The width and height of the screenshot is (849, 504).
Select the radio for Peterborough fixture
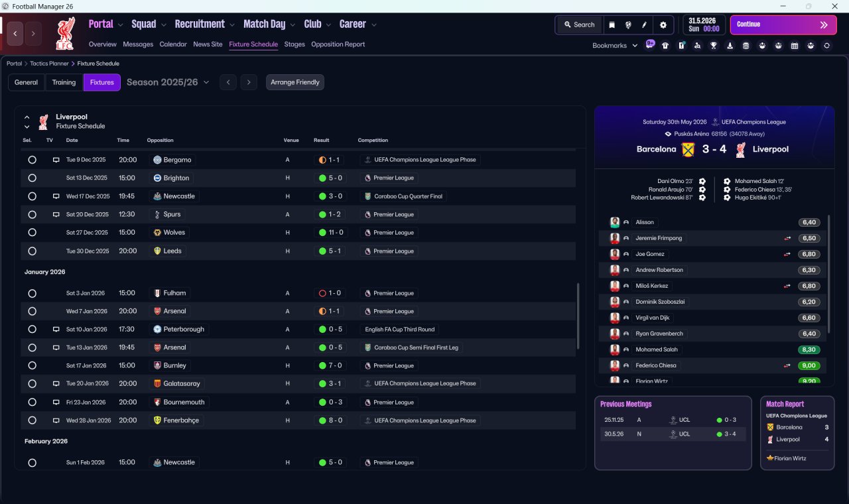pos(32,329)
